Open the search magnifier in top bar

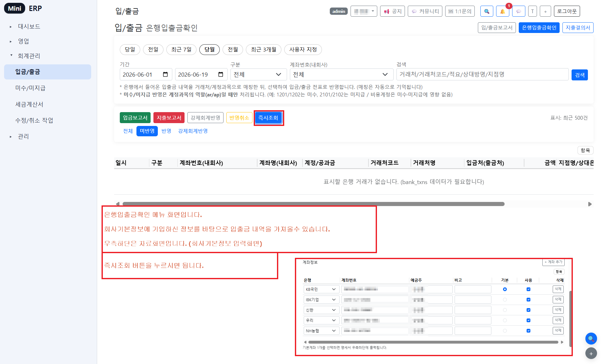pos(487,11)
